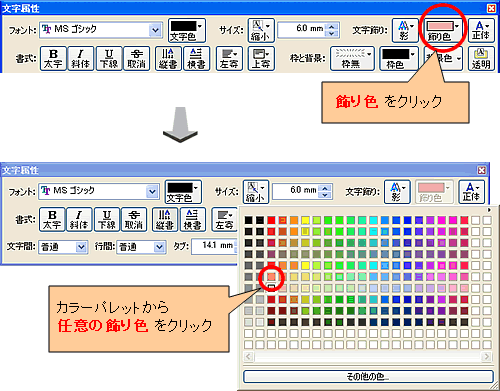The height and width of the screenshot is (391, 500).
Task: Click 正体 typeface style icon in lower panel
Action: (x=471, y=192)
